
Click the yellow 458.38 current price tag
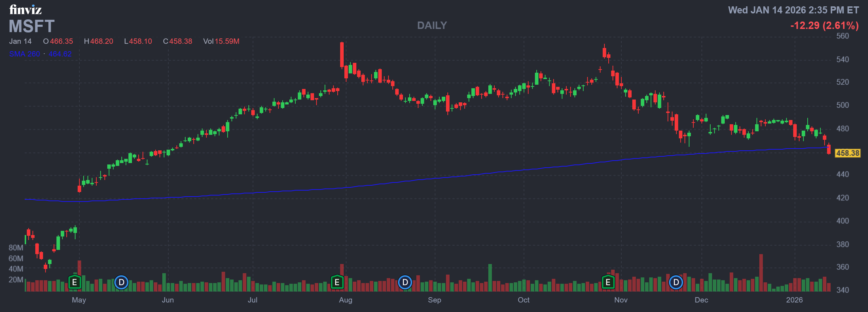tap(848, 153)
